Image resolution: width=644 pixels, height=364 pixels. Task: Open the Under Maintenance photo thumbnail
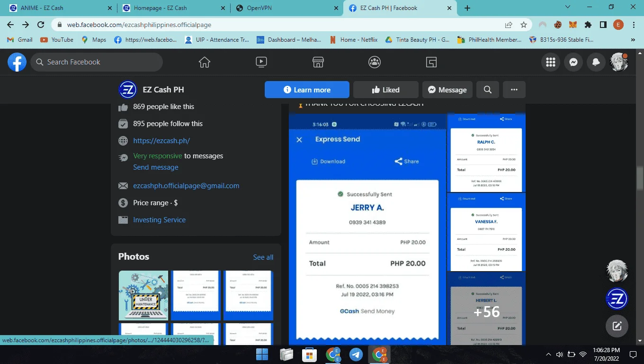coord(143,295)
